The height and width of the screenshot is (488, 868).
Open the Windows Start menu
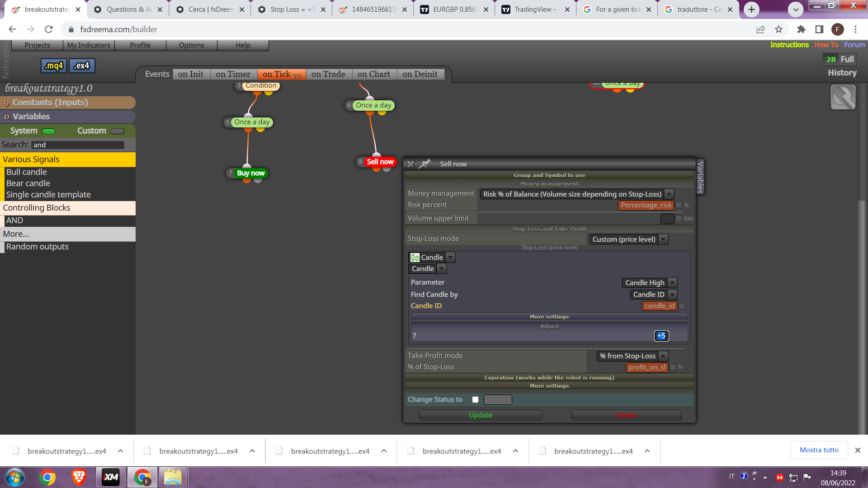tap(15, 477)
